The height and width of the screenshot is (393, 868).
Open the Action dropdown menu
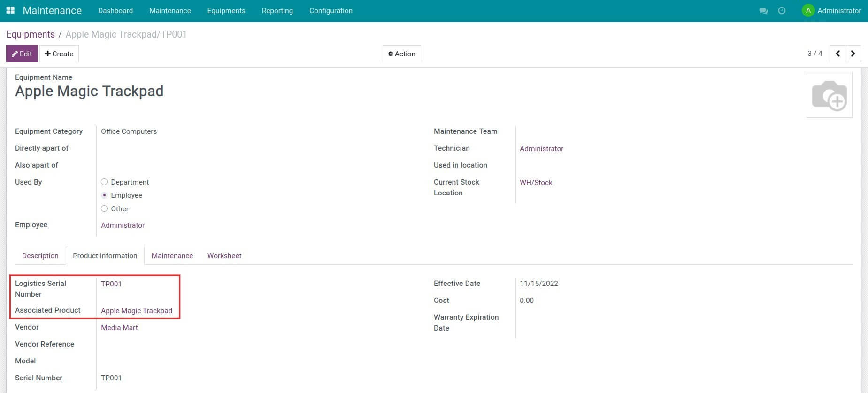401,54
